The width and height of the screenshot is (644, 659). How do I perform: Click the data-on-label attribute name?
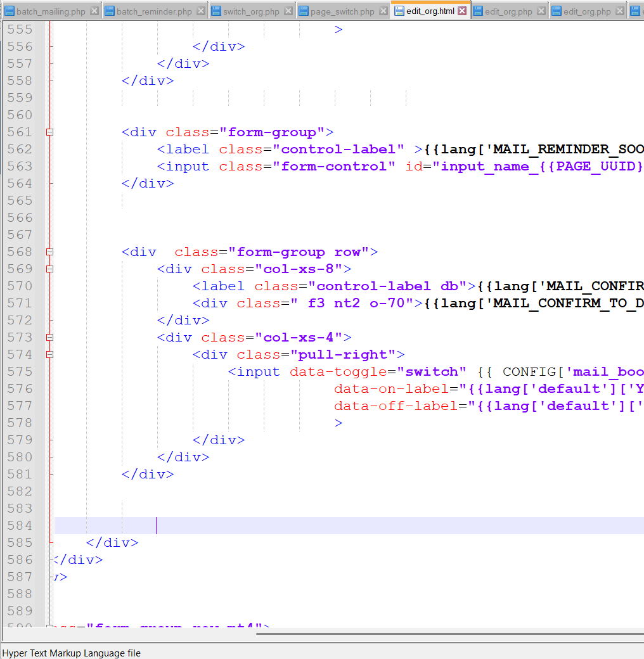point(391,389)
